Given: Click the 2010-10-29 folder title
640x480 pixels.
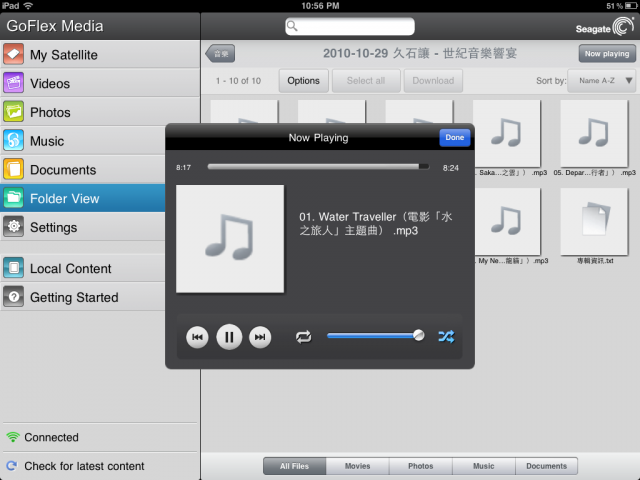Looking at the screenshot, I should point(420,53).
